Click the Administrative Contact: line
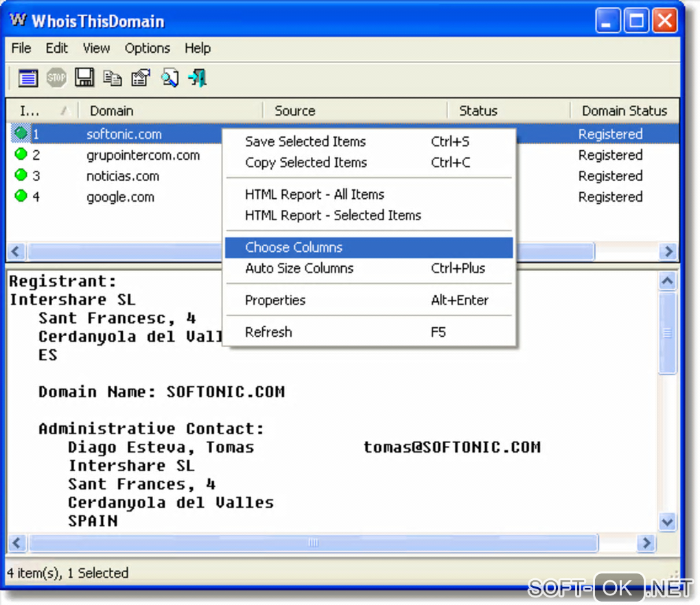Screen dimensions: 700x605 pos(152,428)
